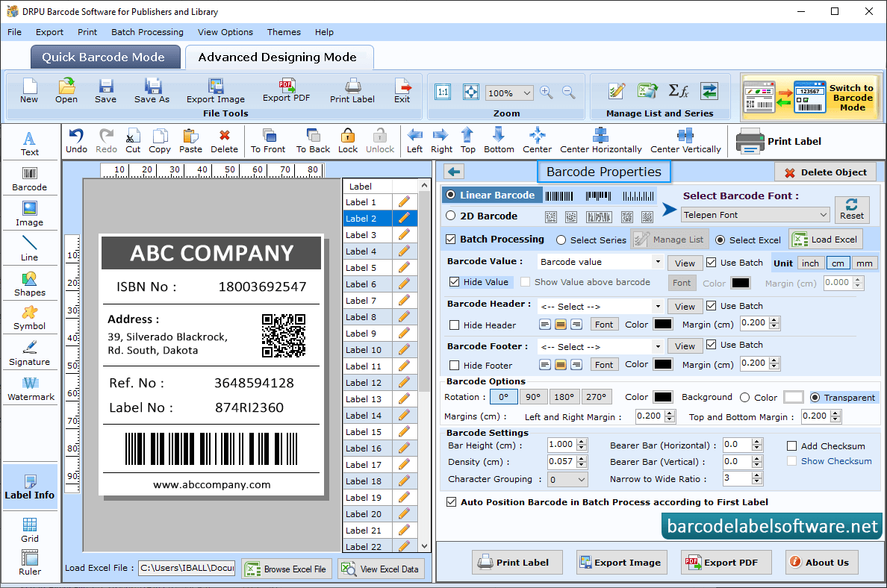This screenshot has width=887, height=588.
Task: Choose the Select Series radio option
Action: 561,240
